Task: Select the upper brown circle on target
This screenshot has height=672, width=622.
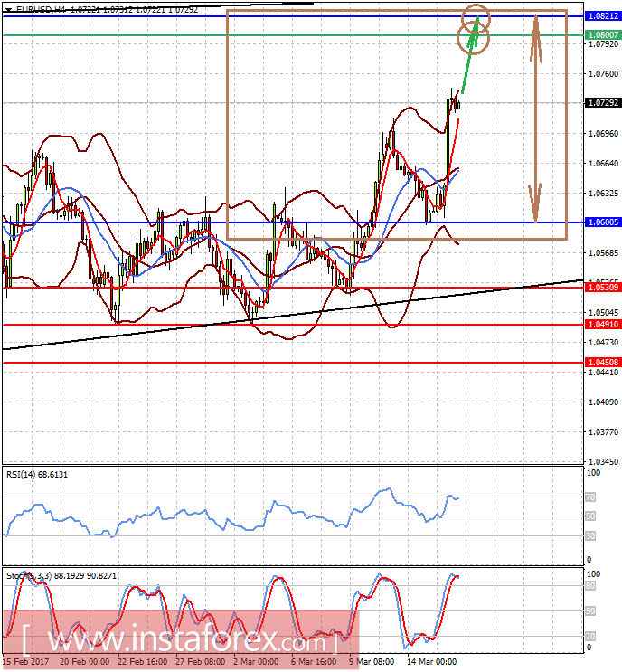Action: pos(476,18)
